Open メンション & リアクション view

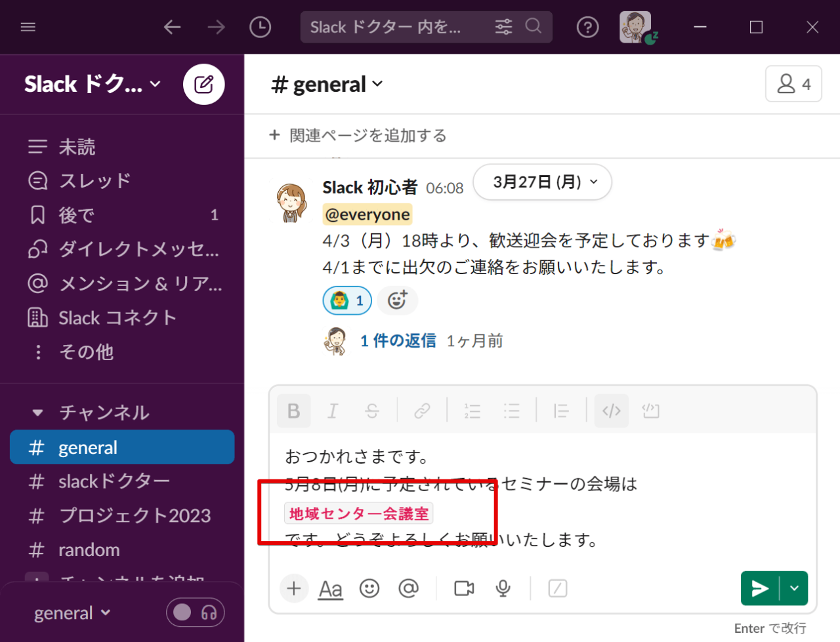pos(122,283)
